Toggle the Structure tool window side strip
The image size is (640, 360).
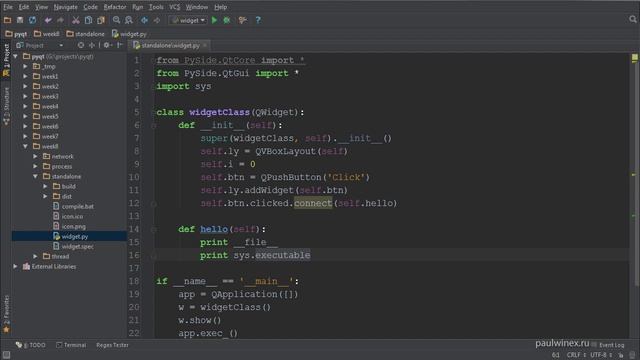[6, 106]
